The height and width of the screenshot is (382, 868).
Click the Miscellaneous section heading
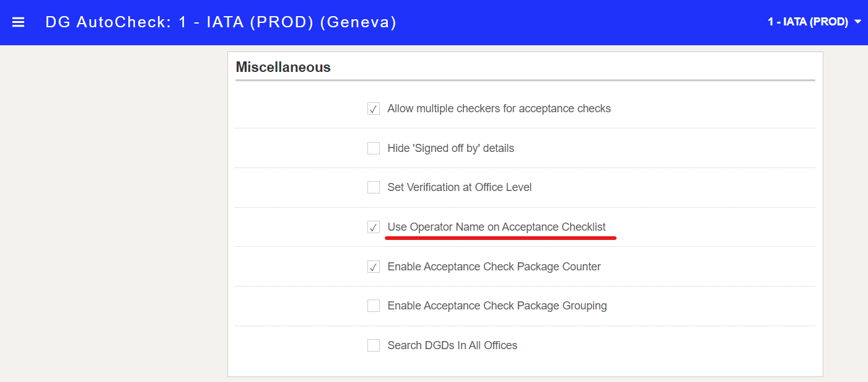coord(283,67)
